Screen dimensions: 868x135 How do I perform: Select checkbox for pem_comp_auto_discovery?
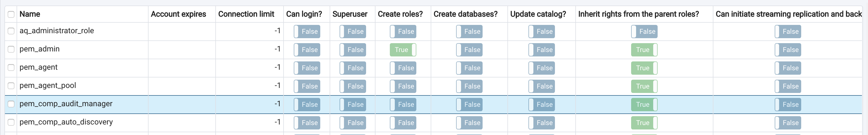(11, 122)
